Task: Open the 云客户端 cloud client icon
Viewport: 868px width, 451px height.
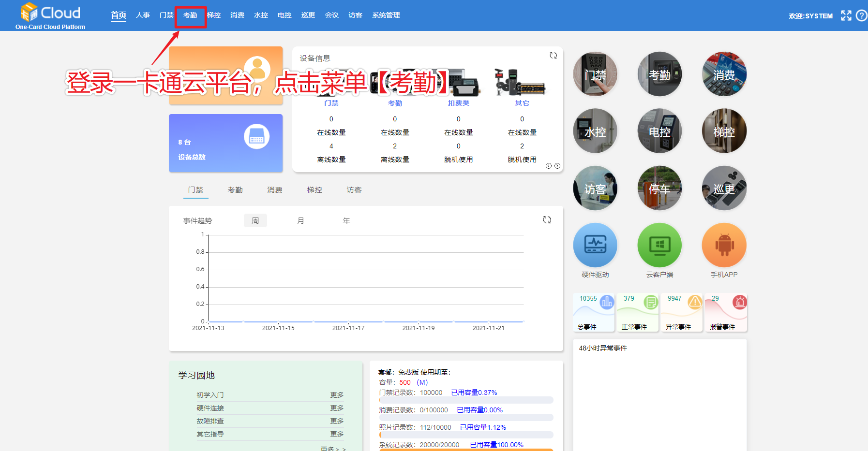Action: click(659, 245)
